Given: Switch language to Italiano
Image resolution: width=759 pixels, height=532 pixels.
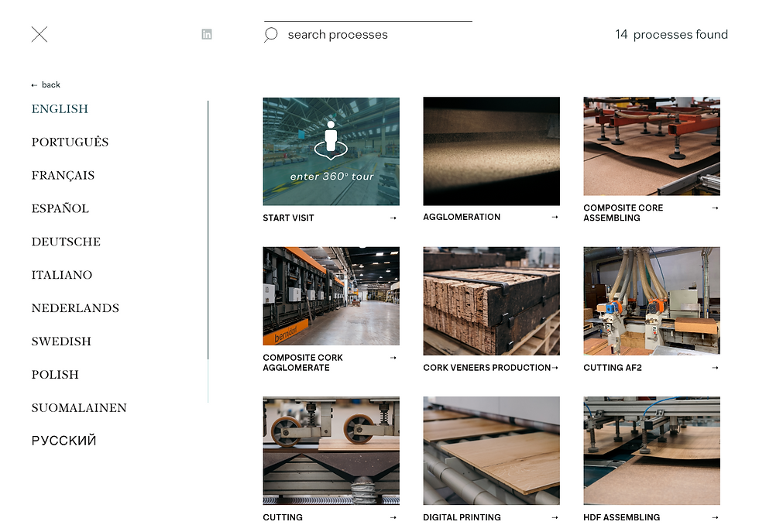Looking at the screenshot, I should tap(61, 275).
